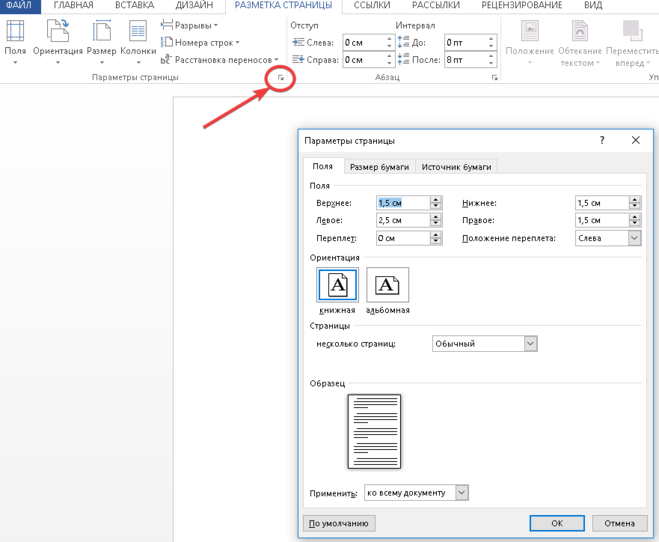Switch to the РЕЦЕНЗИРОВАНИЕ ribbon tab

[x=522, y=5]
